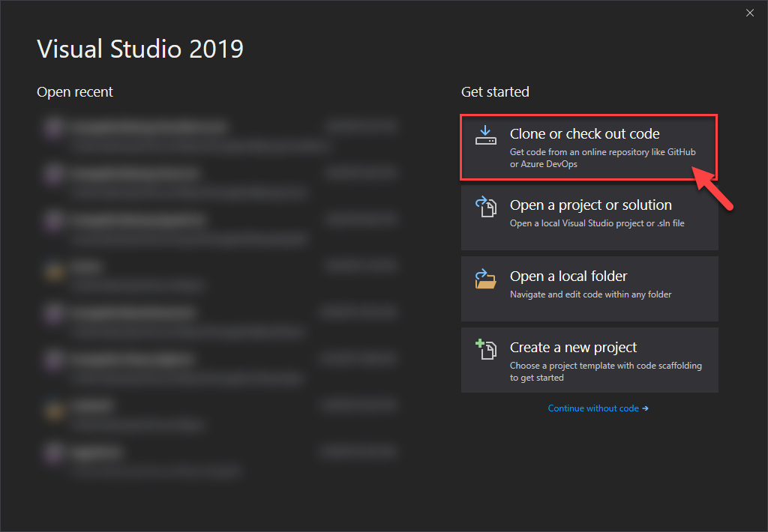Click the Clone or check out code download icon
This screenshot has width=768, height=532.
[x=485, y=135]
